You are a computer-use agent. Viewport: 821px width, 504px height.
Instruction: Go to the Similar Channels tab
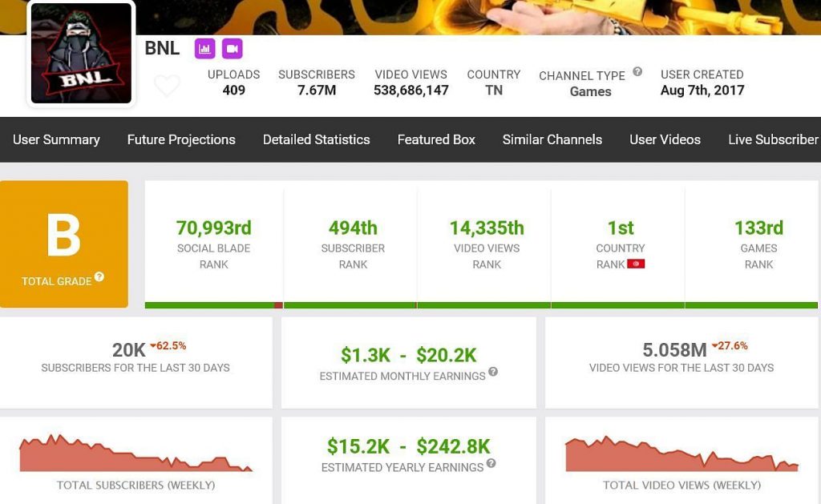pyautogui.click(x=552, y=139)
